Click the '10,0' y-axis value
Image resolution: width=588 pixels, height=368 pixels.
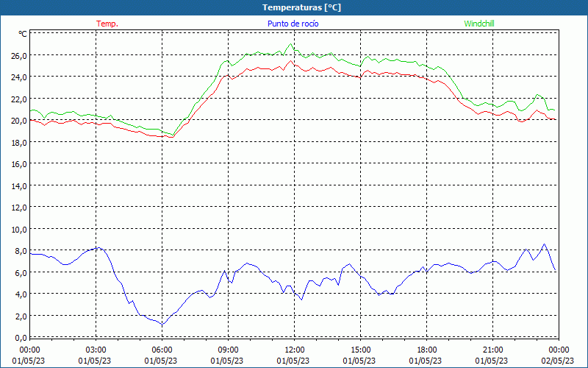[19, 229]
